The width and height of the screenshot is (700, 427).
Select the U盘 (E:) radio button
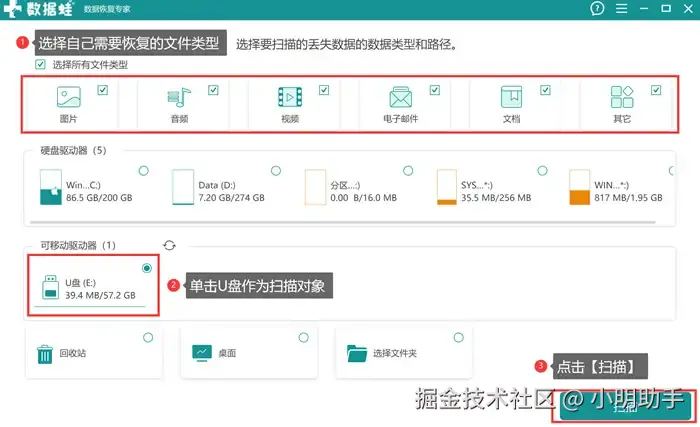(147, 268)
